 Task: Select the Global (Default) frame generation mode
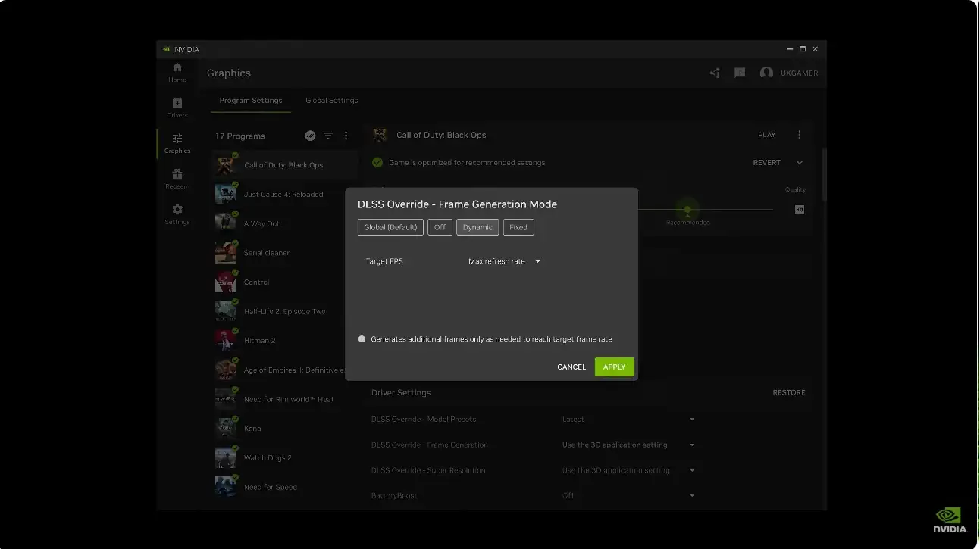coord(390,227)
